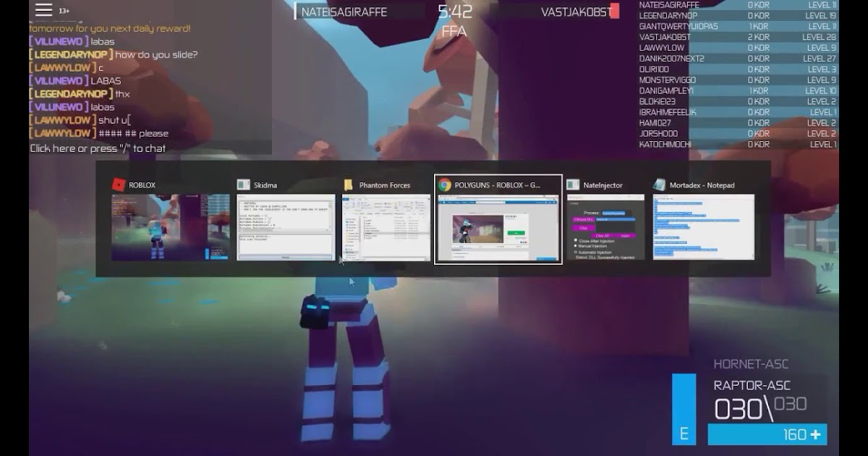
Task: Select NATEISAGIRAFFE row in leaderboard
Action: pyautogui.click(x=738, y=5)
